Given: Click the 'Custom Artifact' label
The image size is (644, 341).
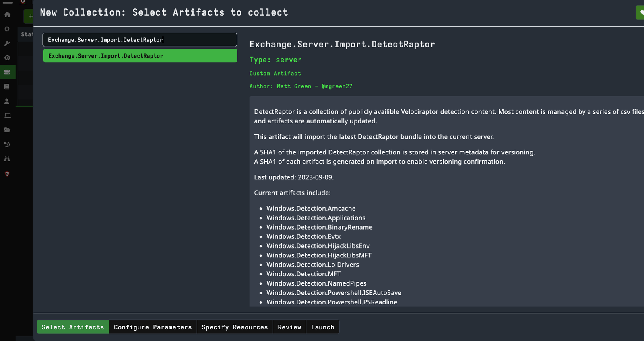Looking at the screenshot, I should point(275,73).
